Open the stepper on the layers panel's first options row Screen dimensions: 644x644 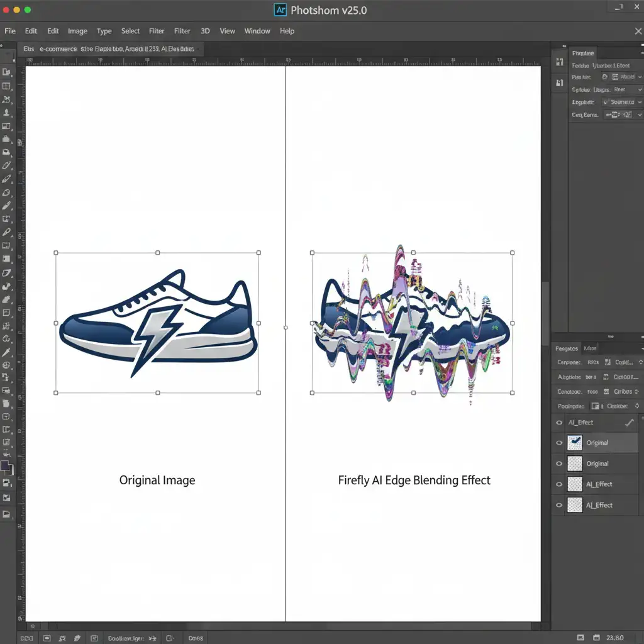pyautogui.click(x=640, y=362)
